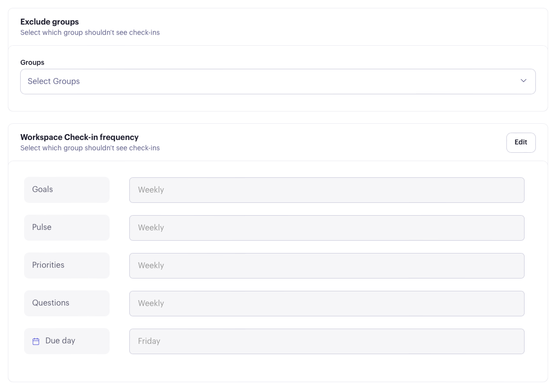557x392 pixels.
Task: Click the calendar icon beside Due day
Action: coord(36,341)
